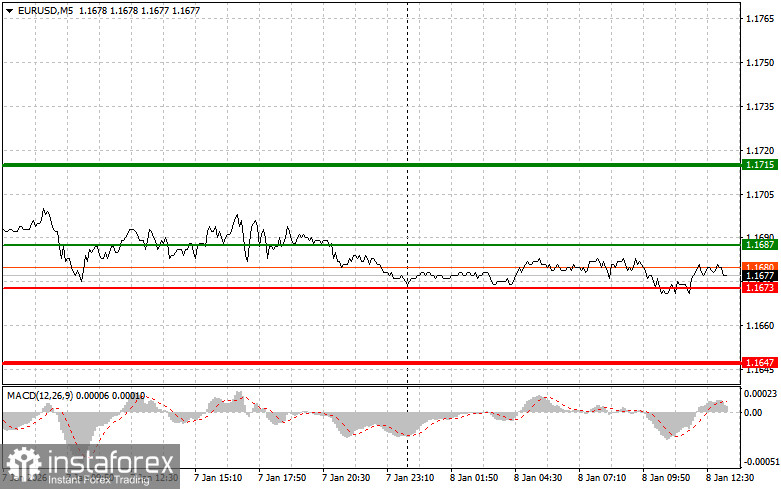This screenshot has width=781, height=489.
Task: Open the chart menu arrow beside EURUSD,M5
Action: click(9, 10)
